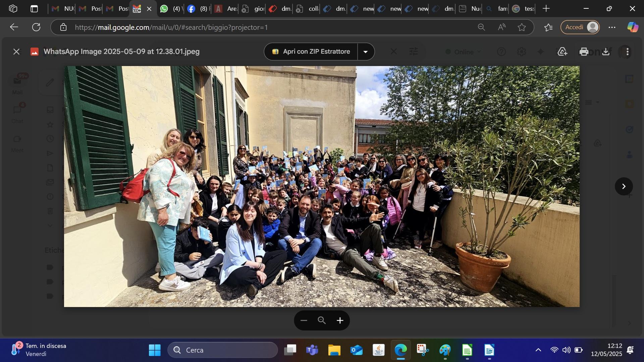This screenshot has width=644, height=362.
Task: Zoom in with the plus button
Action: (x=340, y=321)
